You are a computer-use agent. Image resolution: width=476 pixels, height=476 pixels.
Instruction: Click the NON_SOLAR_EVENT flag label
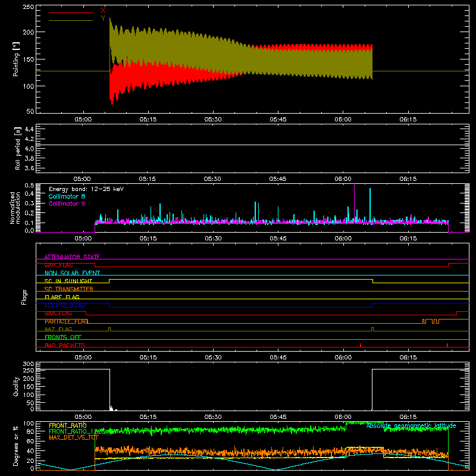coord(72,273)
